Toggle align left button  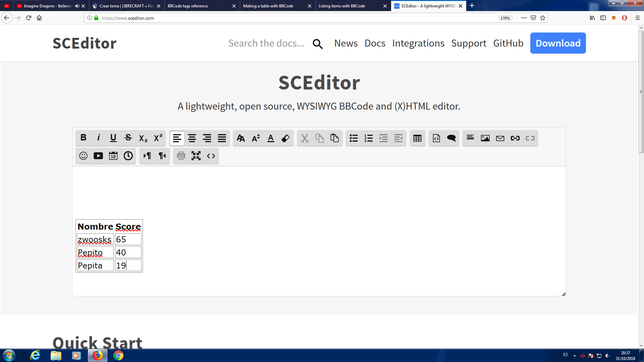[177, 138]
